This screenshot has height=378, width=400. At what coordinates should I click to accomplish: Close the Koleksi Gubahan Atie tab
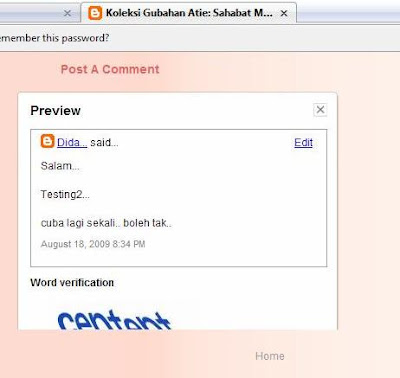click(284, 13)
